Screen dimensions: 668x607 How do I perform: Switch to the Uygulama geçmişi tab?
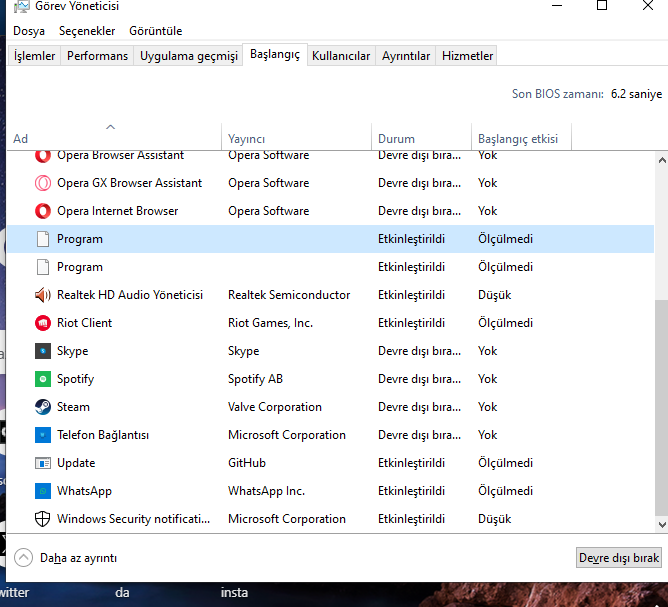189,56
